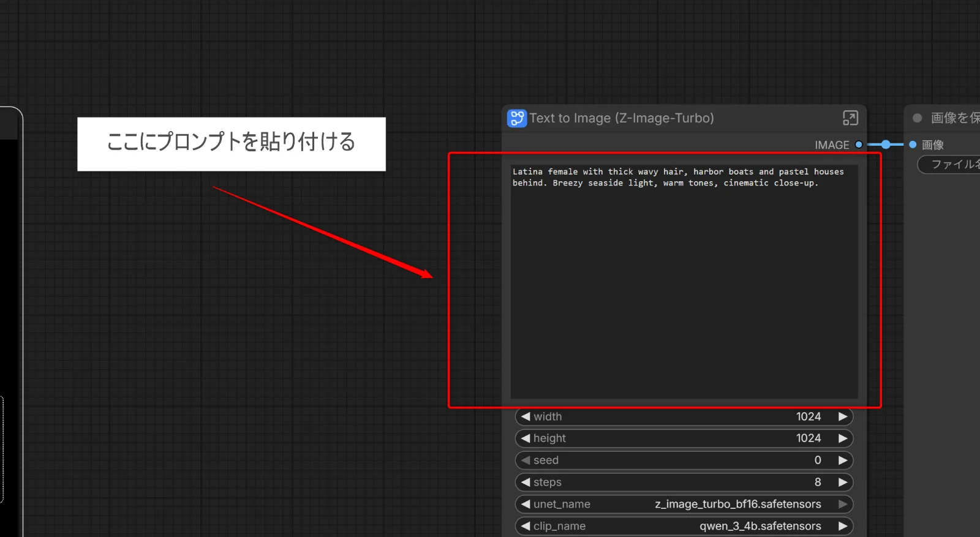Select next unet_name model with the right arrow
The width and height of the screenshot is (980, 537).
click(843, 505)
